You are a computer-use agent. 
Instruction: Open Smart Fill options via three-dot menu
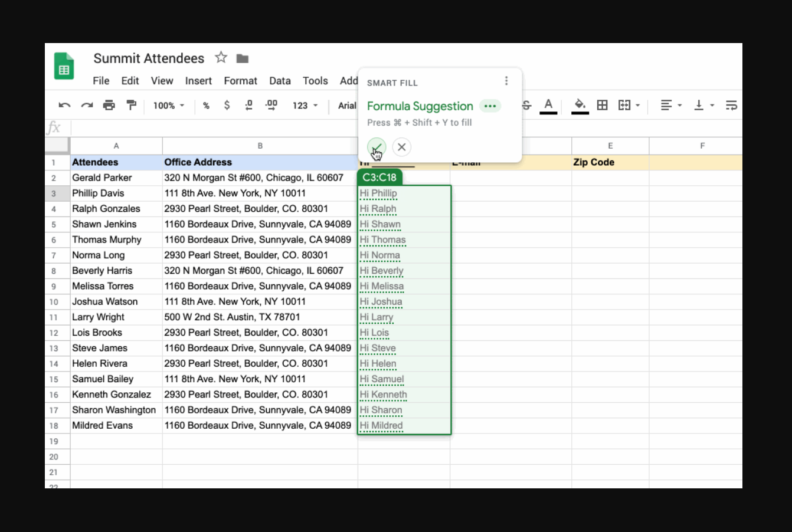pos(506,80)
